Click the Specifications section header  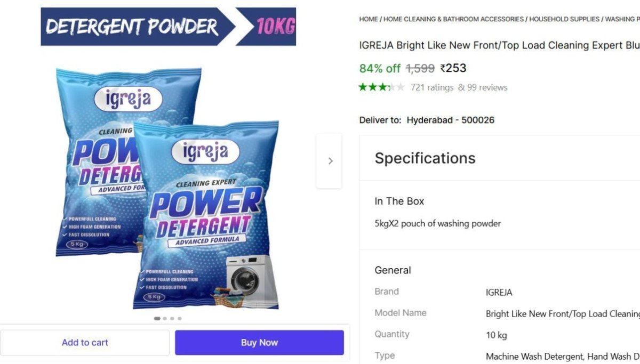click(425, 158)
